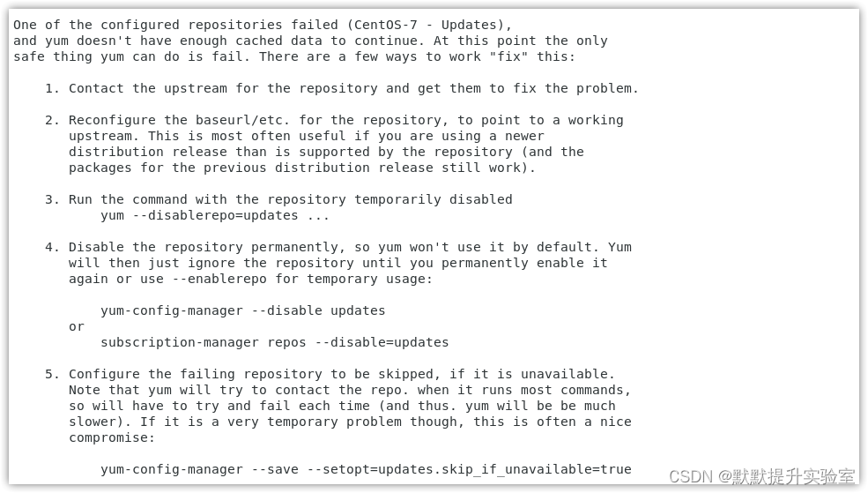Click 'subscription-manager repos --disable=updates' line
This screenshot has height=493, width=868.
pyautogui.click(x=275, y=342)
